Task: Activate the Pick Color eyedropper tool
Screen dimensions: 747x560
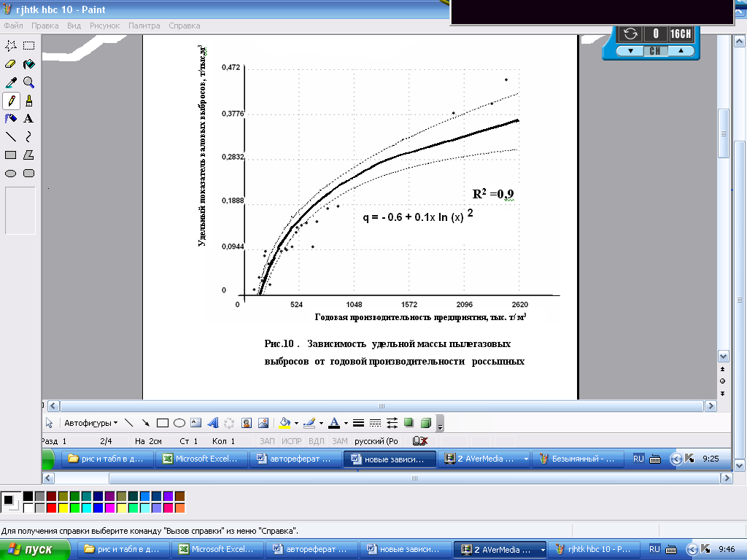Action: click(10, 82)
